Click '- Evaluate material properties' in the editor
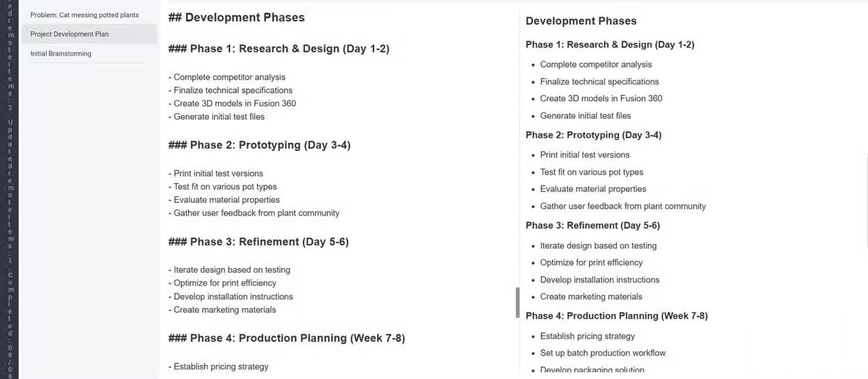The width and height of the screenshot is (868, 379). pyautogui.click(x=224, y=200)
